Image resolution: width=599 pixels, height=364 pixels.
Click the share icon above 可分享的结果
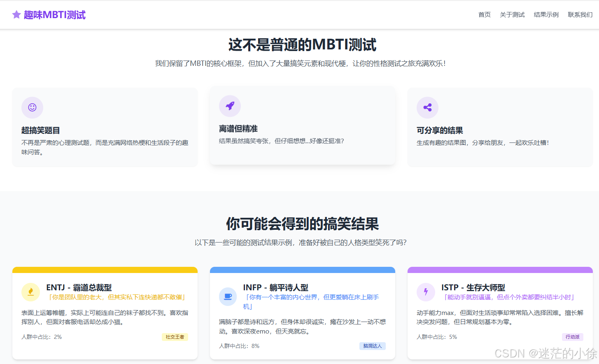click(427, 107)
